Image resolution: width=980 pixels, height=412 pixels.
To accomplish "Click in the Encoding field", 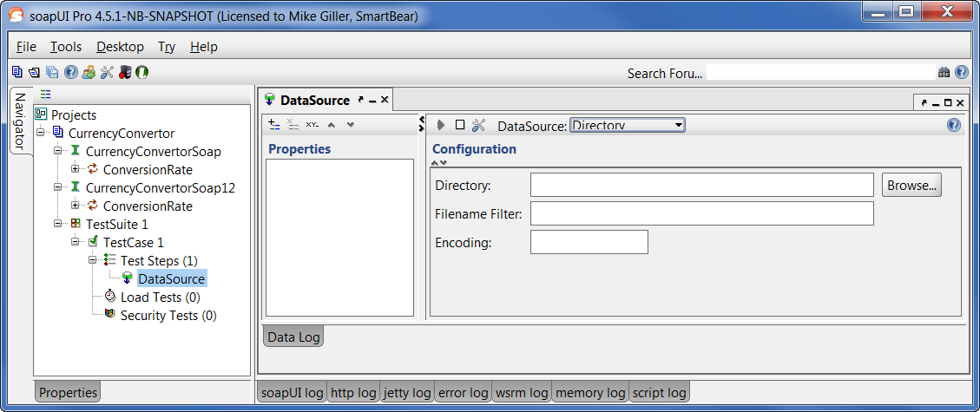I will (x=589, y=242).
